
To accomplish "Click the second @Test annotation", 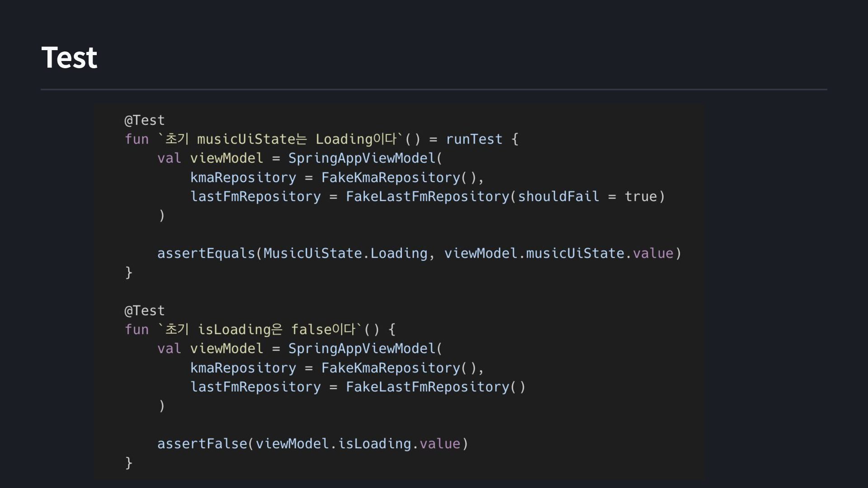I will point(145,310).
